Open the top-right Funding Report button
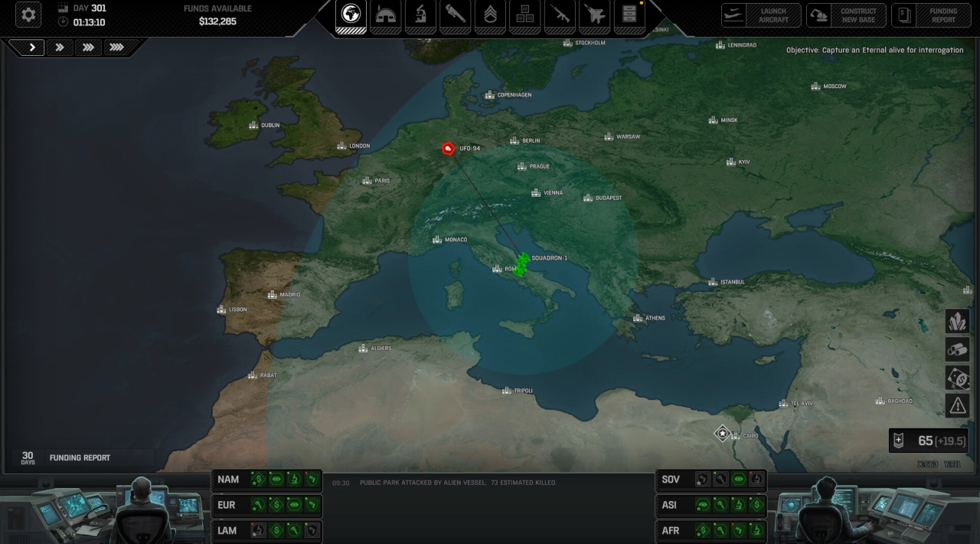Image resolution: width=980 pixels, height=544 pixels. 931,15
